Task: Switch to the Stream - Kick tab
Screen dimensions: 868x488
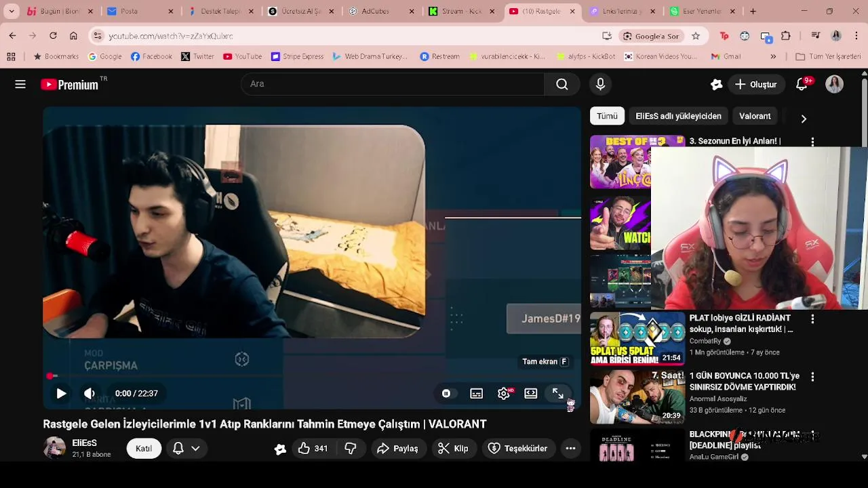Action: pyautogui.click(x=463, y=11)
